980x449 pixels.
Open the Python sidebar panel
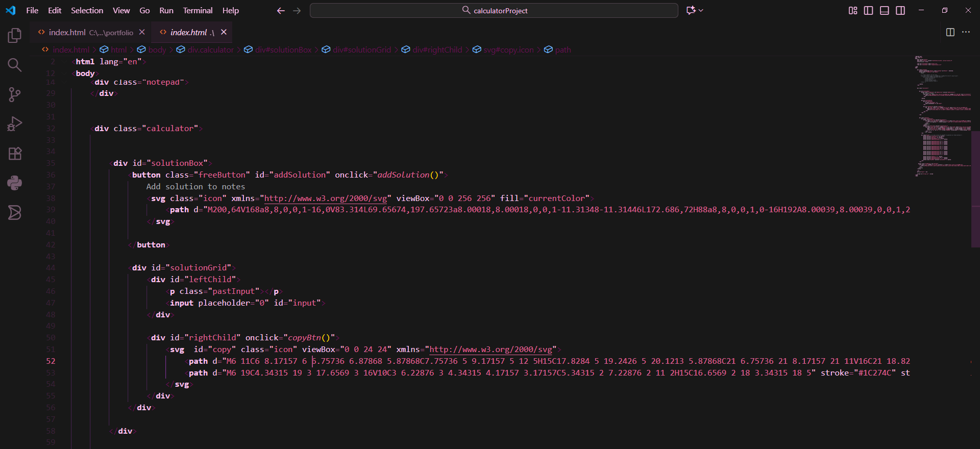click(15, 183)
